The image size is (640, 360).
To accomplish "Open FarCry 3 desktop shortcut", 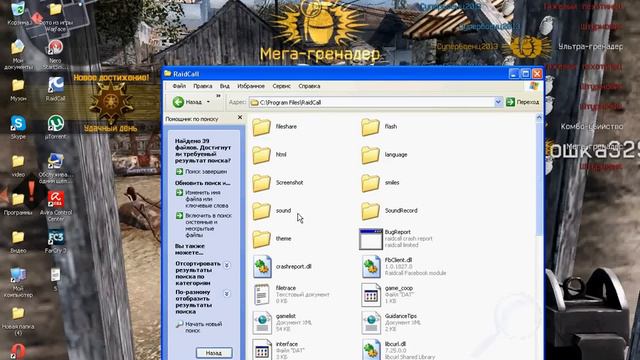I will [56, 241].
